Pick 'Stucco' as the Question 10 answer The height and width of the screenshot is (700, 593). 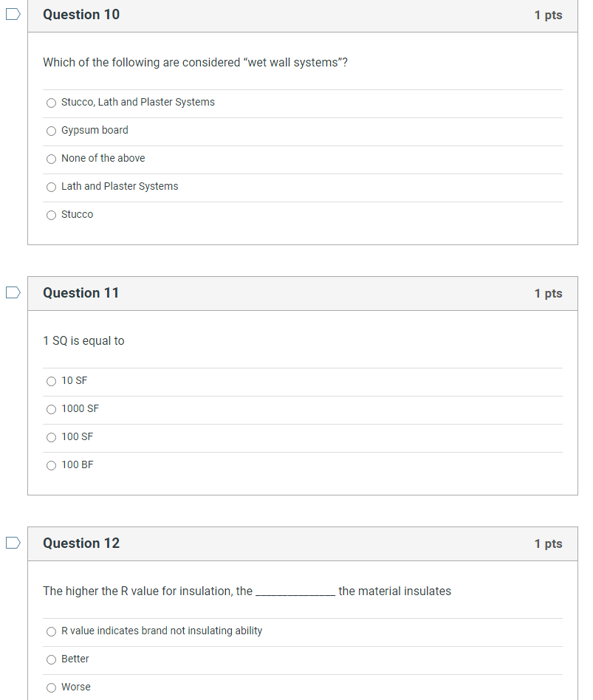51,215
